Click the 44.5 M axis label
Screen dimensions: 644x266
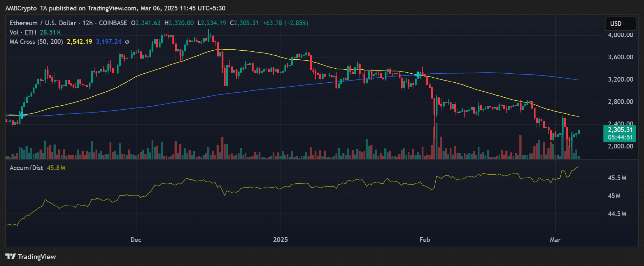coord(617,214)
